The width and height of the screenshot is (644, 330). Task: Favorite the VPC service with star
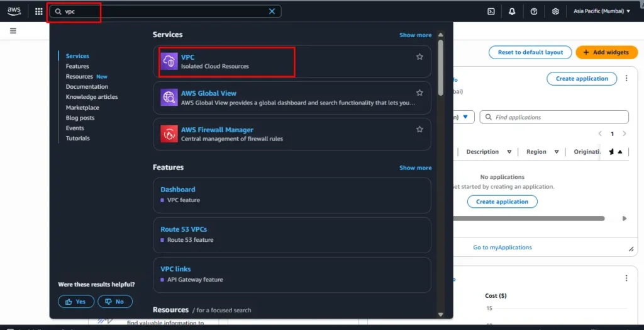pyautogui.click(x=419, y=57)
